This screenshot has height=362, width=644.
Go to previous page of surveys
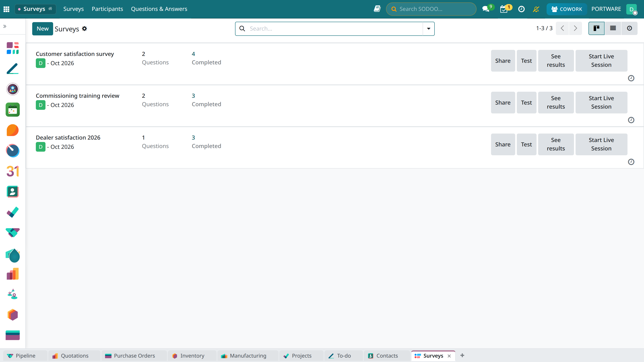pyautogui.click(x=562, y=28)
